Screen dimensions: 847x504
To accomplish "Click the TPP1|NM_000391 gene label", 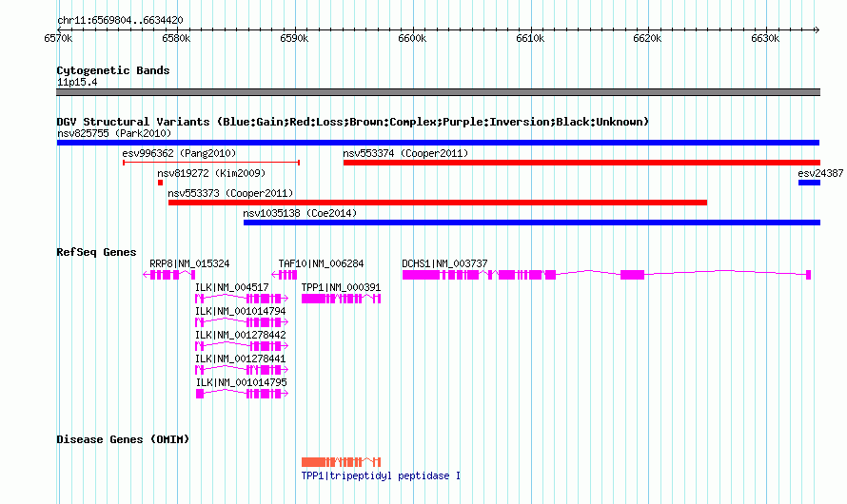I will point(341,287).
